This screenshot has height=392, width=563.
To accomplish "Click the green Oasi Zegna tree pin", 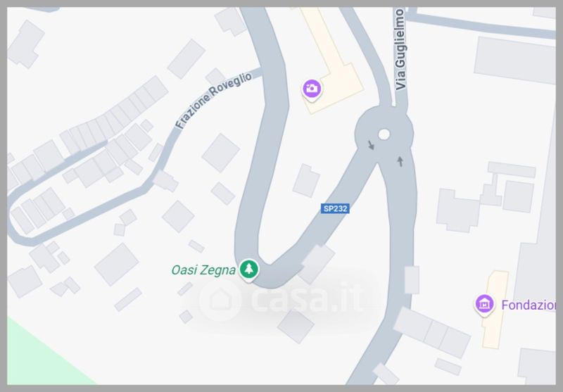I will click(x=249, y=270).
